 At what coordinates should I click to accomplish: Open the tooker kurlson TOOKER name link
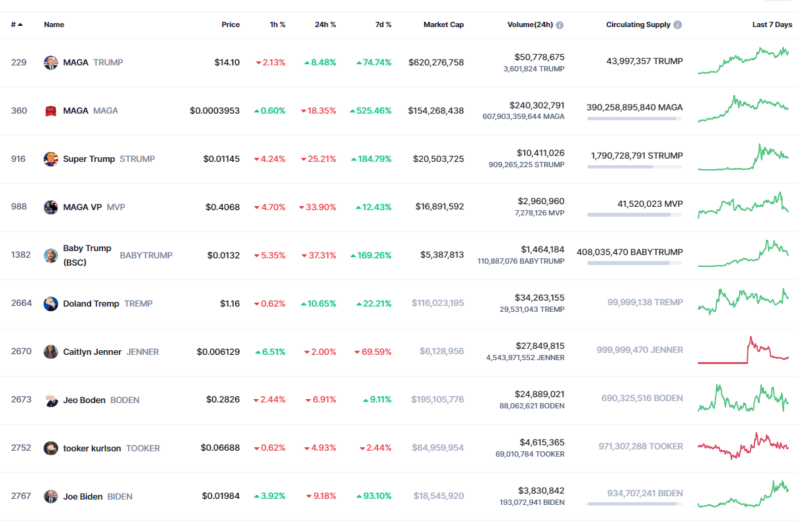(x=112, y=449)
